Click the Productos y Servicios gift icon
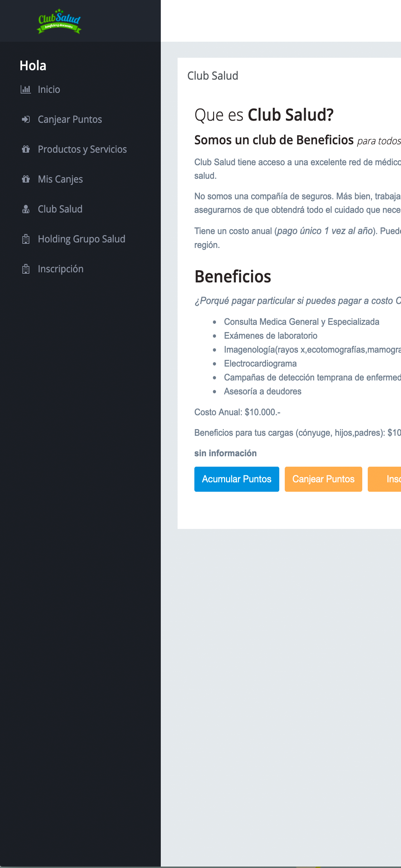 pyautogui.click(x=26, y=149)
